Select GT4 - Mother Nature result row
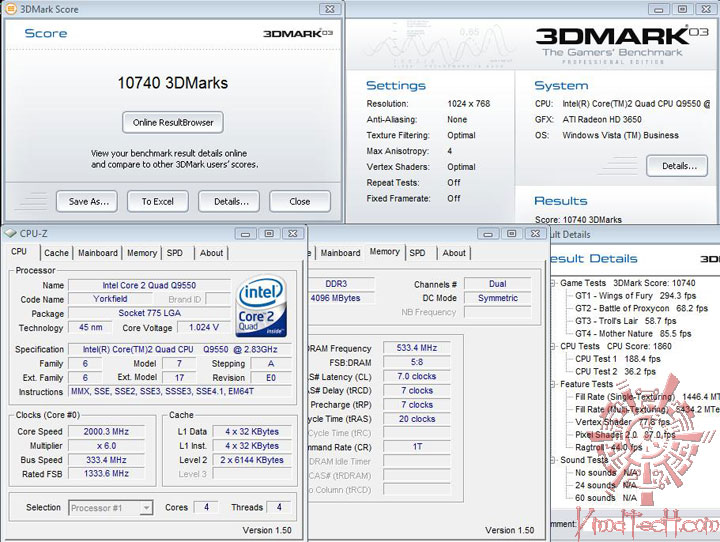 point(633,333)
